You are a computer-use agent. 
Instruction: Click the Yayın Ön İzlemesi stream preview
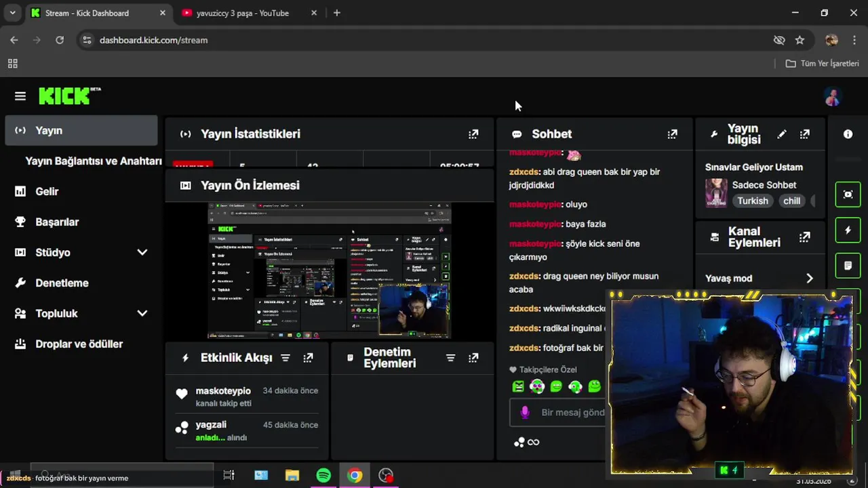(330, 270)
